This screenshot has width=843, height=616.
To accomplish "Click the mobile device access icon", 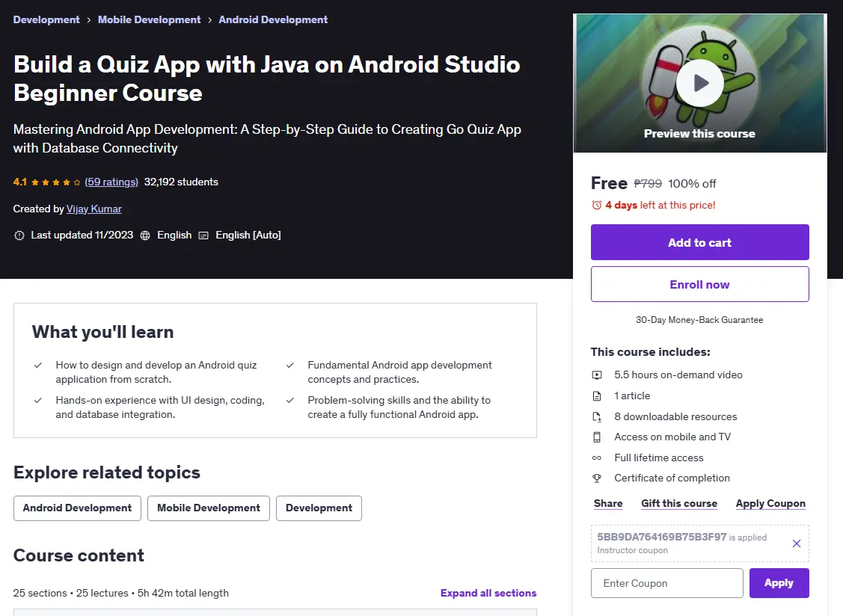I will coord(597,437).
